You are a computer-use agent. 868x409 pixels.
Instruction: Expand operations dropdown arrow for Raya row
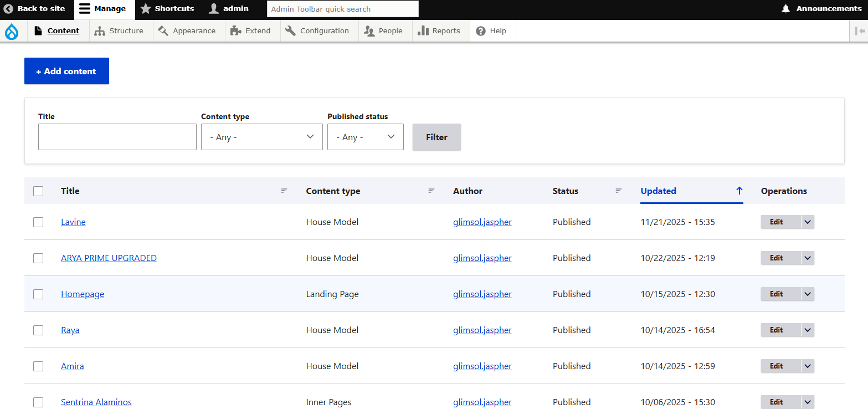pyautogui.click(x=807, y=330)
